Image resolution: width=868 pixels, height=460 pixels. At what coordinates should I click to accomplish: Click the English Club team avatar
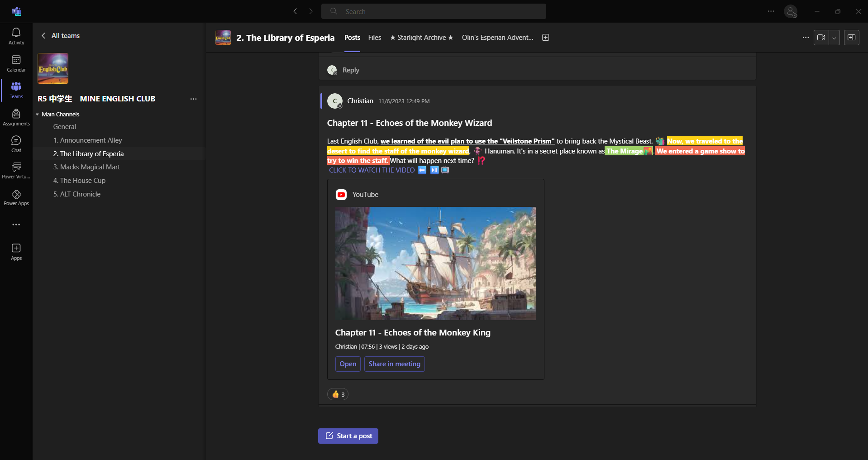tap(53, 68)
